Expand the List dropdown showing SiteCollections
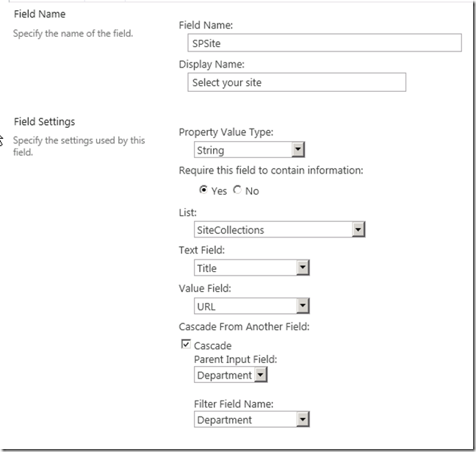 point(358,229)
